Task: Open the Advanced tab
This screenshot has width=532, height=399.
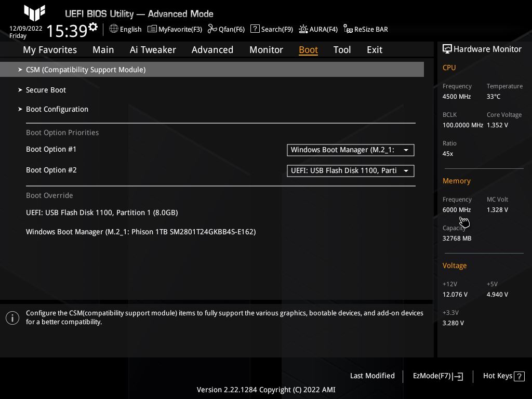Action: tap(212, 49)
